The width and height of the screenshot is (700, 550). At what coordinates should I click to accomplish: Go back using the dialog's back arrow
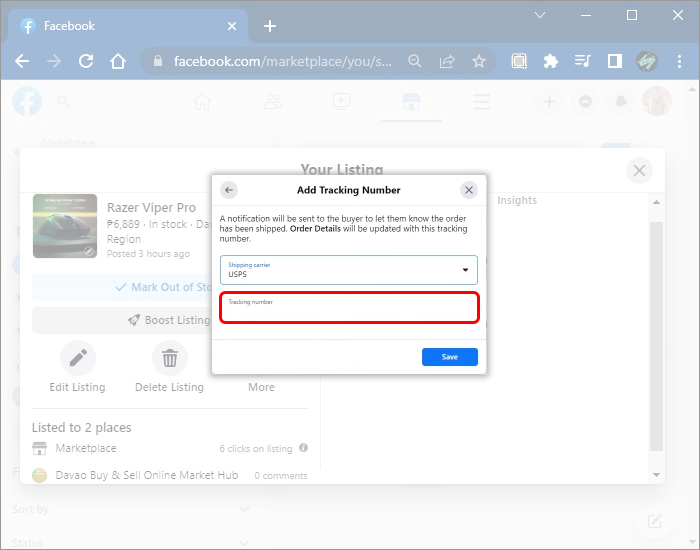229,190
